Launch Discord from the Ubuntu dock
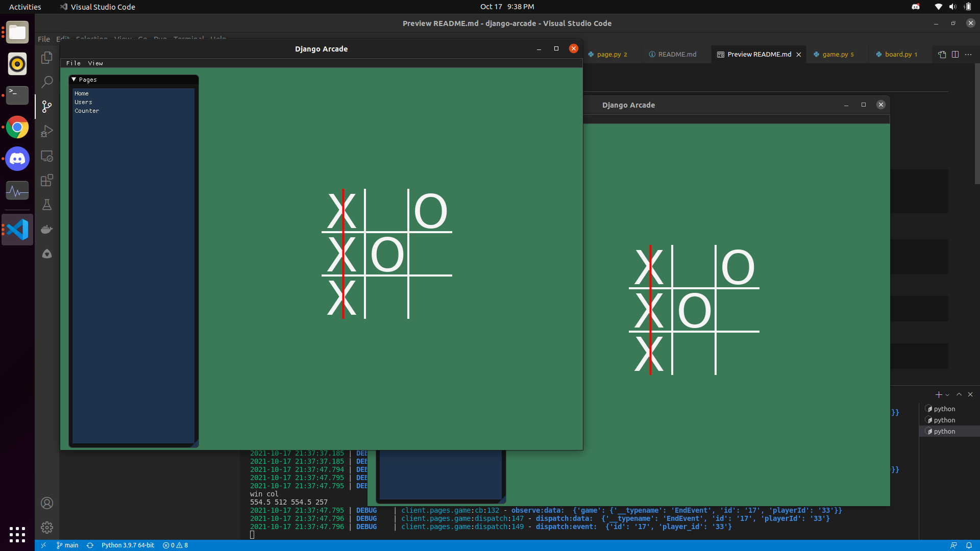Screen dimensions: 980x551 tap(17, 159)
